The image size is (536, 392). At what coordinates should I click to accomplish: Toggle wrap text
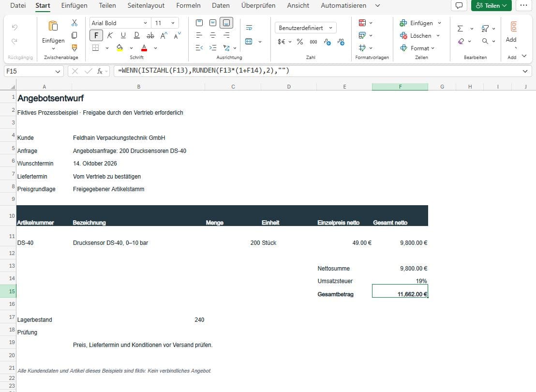click(249, 28)
